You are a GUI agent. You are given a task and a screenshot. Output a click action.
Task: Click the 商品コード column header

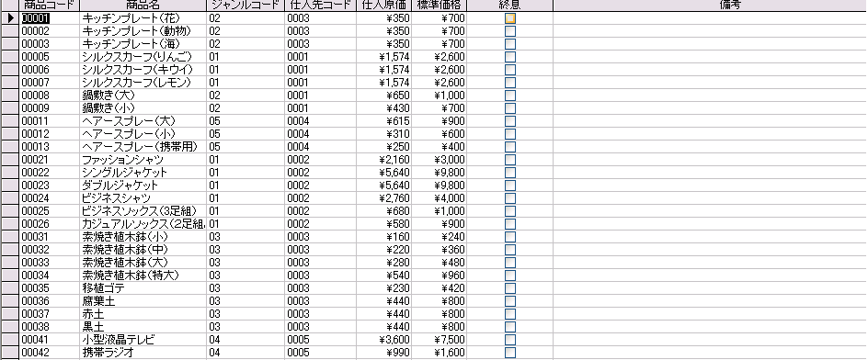(x=50, y=6)
